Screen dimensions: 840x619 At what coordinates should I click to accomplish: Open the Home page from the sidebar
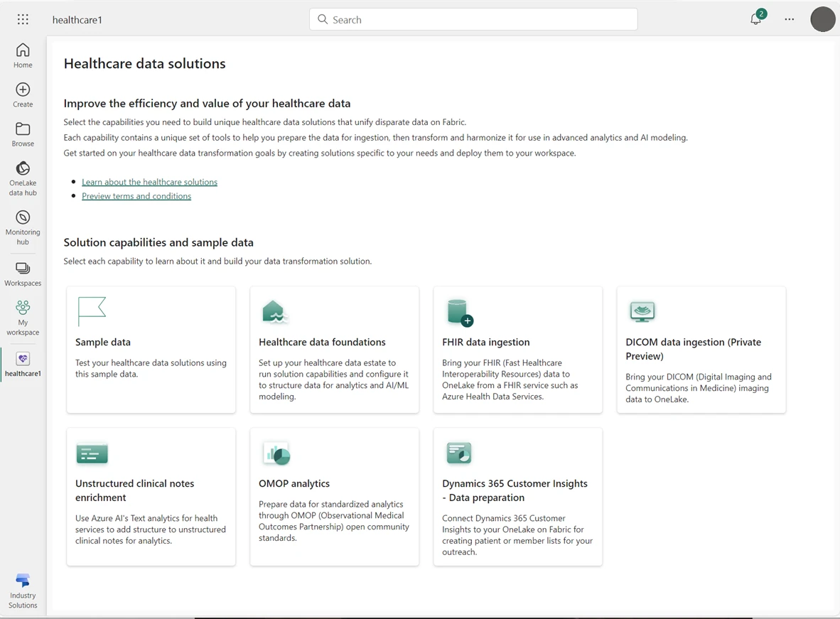[22, 54]
